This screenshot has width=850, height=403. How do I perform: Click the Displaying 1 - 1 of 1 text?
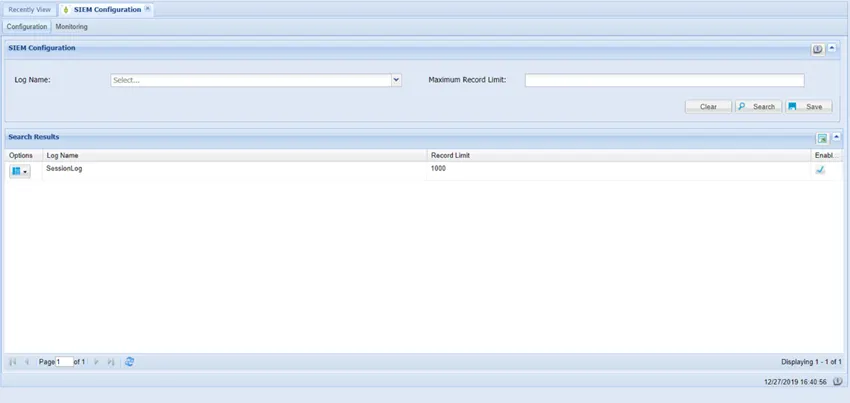click(811, 362)
